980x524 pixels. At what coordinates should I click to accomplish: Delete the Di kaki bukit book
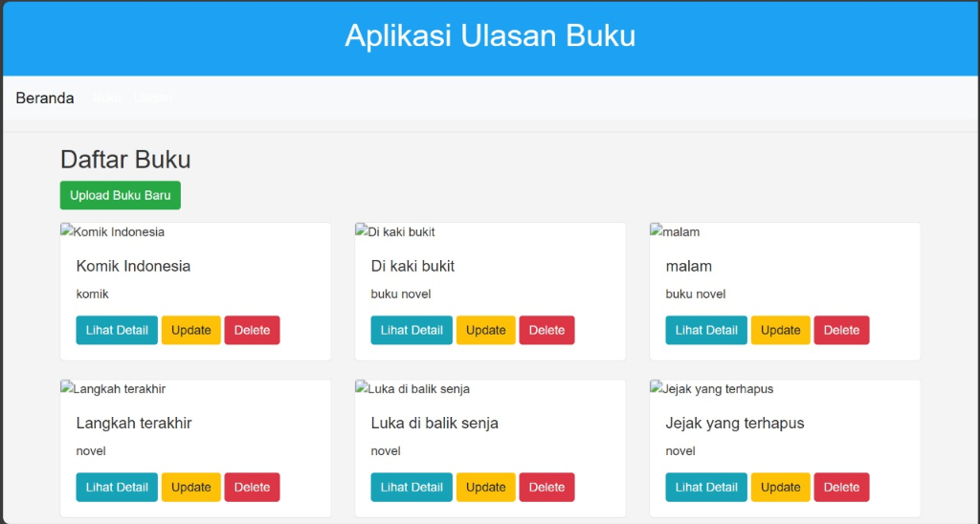[x=546, y=331]
